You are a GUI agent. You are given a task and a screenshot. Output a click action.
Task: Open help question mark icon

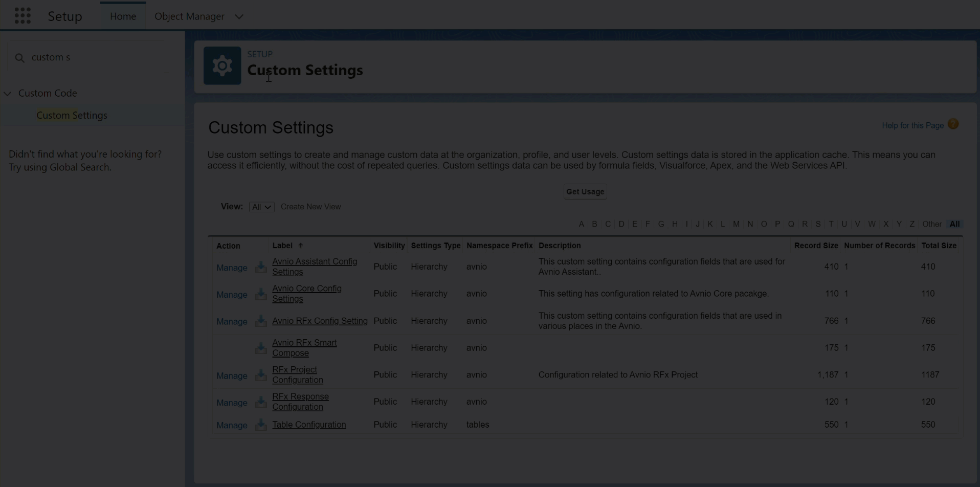953,124
